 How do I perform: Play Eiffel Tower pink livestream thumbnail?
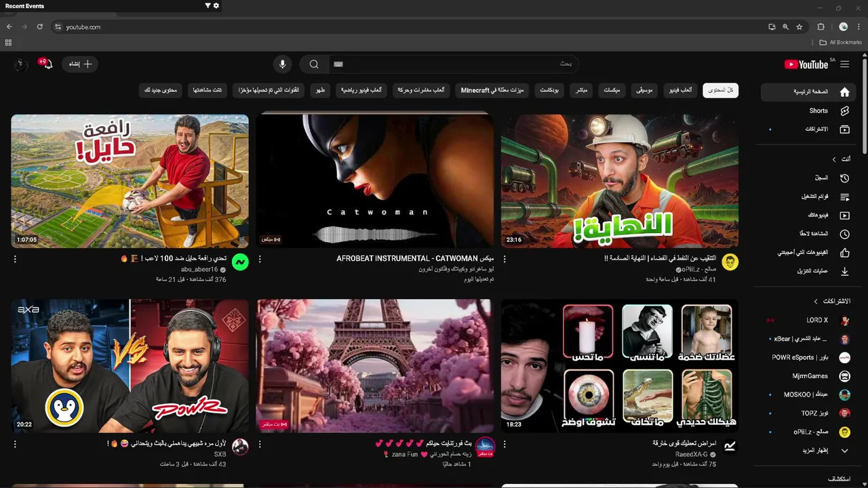tap(375, 366)
